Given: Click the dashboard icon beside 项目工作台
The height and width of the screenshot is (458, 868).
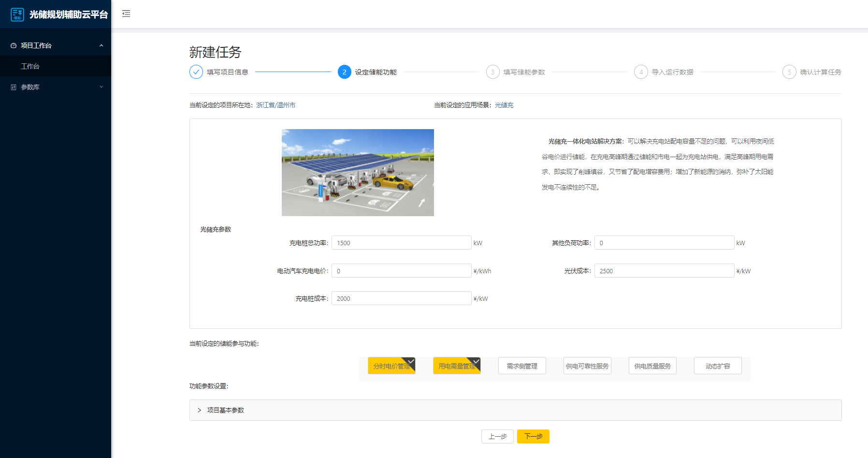Looking at the screenshot, I should pos(13,44).
